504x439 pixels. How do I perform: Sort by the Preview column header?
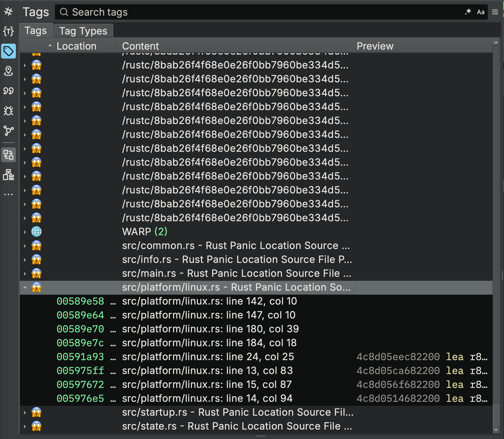click(x=424, y=46)
